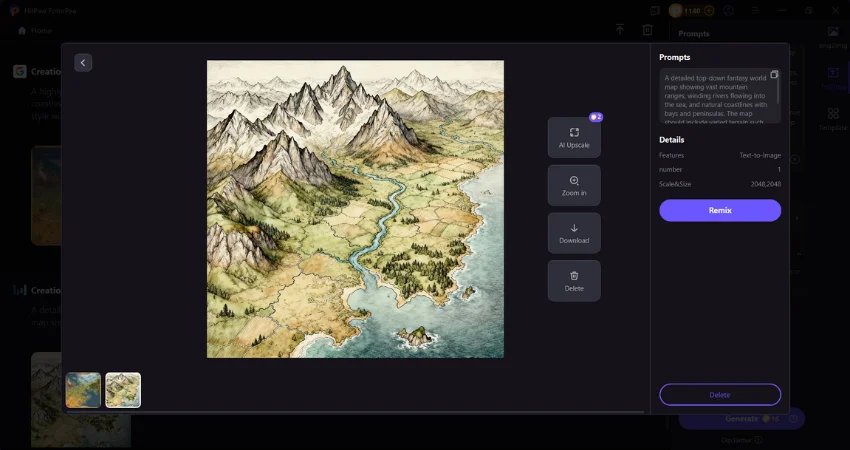
Task: Click the HitPaw logo in the title bar
Action: tap(15, 11)
